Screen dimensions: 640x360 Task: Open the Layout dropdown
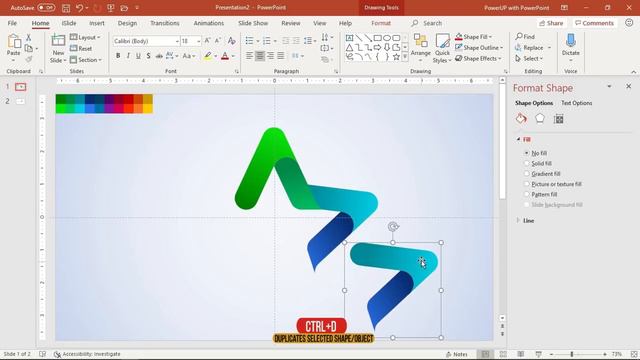[x=85, y=38]
